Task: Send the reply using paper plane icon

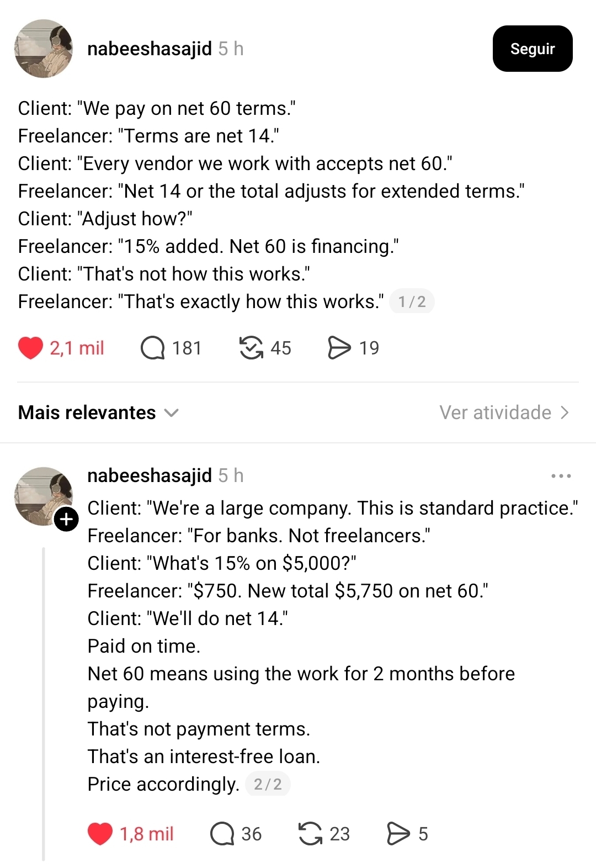Action: tap(398, 834)
